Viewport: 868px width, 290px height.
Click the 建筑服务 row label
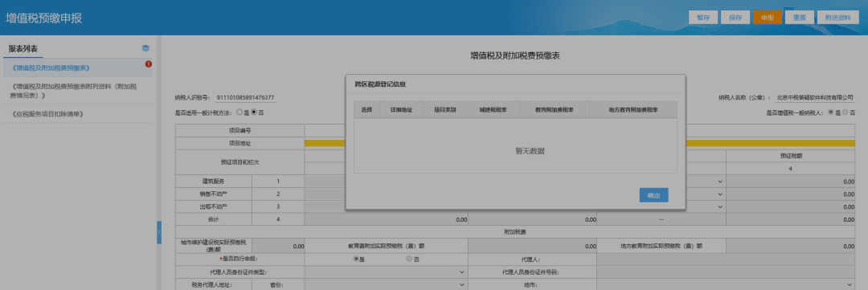(x=214, y=182)
